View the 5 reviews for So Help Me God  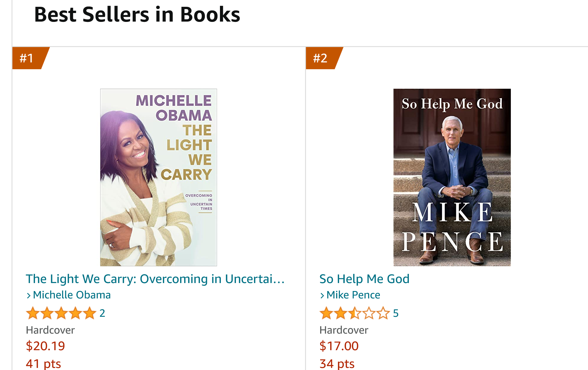point(396,313)
